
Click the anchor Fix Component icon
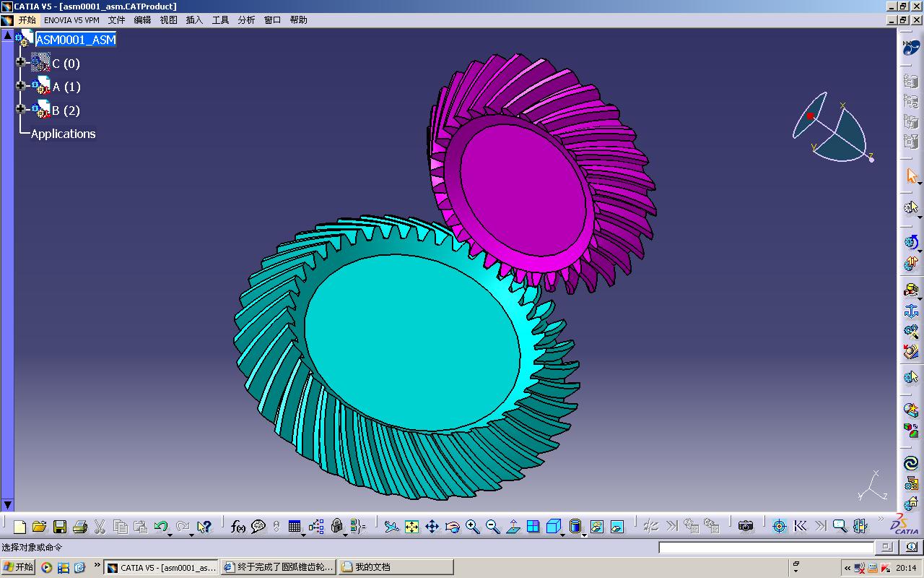(911, 311)
